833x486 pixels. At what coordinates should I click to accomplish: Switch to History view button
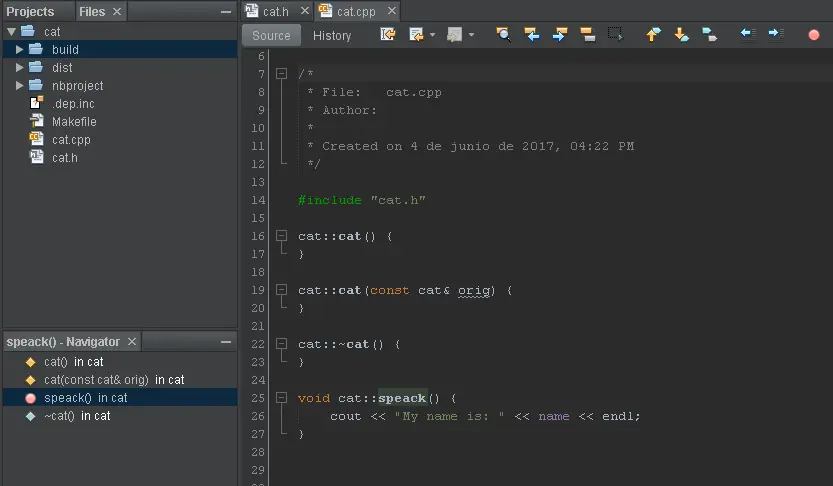point(332,36)
